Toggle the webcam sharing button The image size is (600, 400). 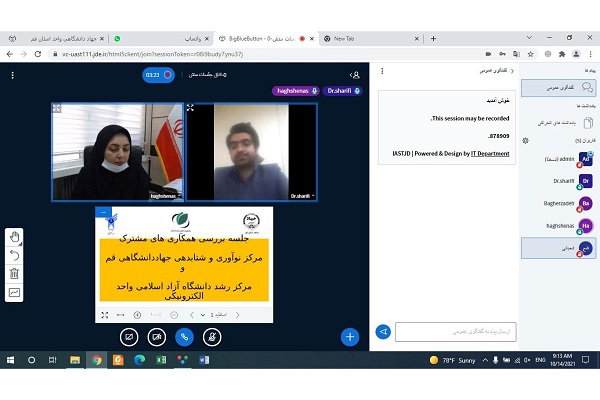coord(156,337)
